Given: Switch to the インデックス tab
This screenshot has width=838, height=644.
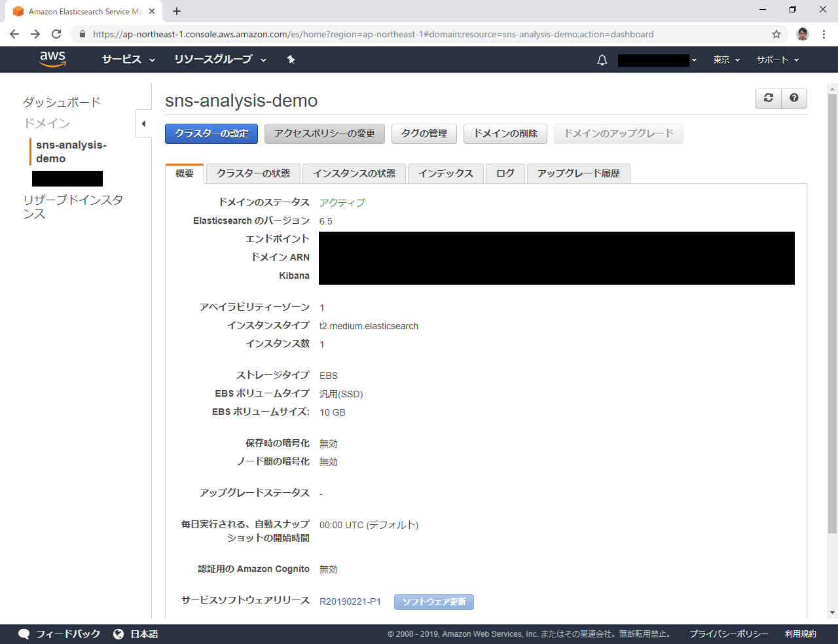Looking at the screenshot, I should click(x=445, y=173).
